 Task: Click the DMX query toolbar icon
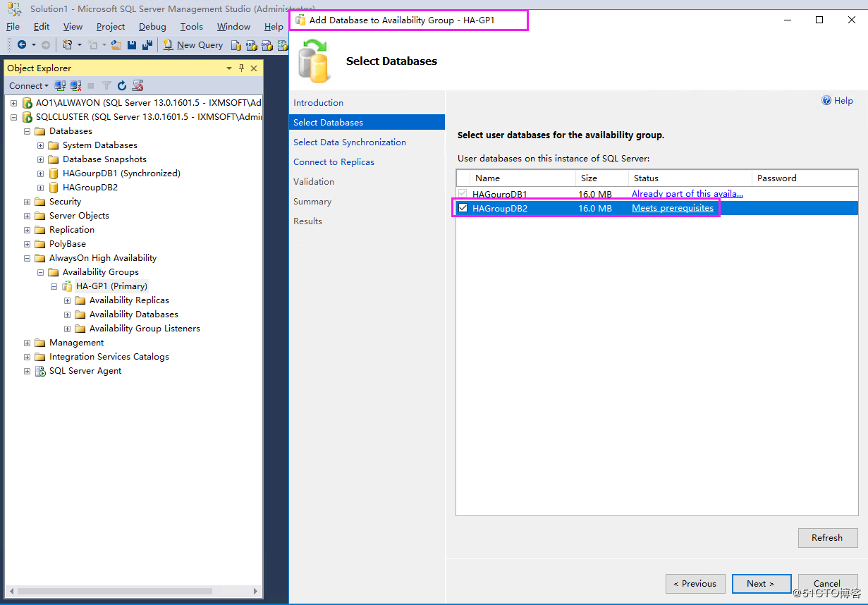pyautogui.click(x=267, y=44)
